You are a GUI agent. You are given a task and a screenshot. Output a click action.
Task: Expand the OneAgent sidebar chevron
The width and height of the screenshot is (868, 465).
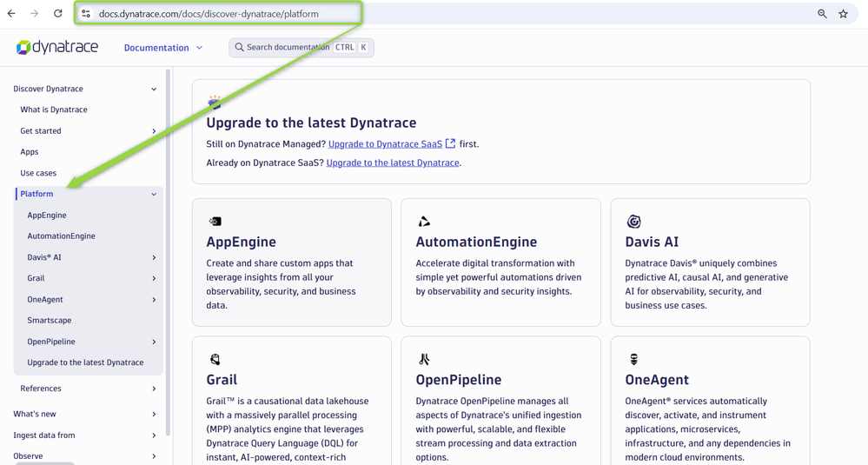(x=154, y=300)
